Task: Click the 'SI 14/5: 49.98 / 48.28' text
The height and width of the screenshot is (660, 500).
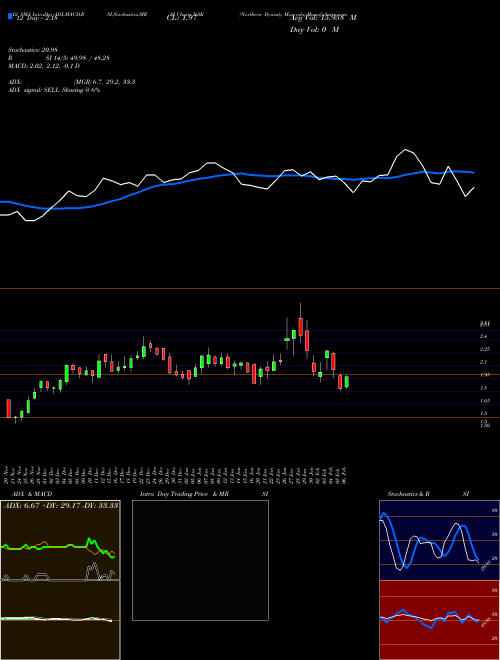Action: click(x=77, y=58)
